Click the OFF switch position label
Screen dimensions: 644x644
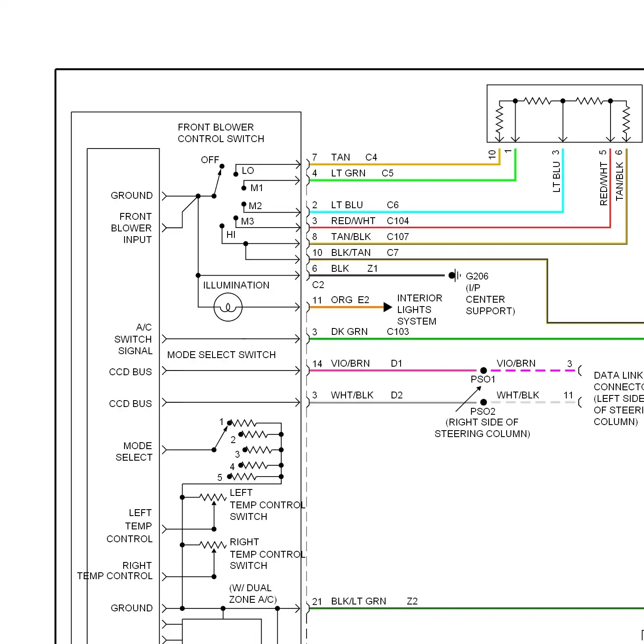pyautogui.click(x=210, y=160)
